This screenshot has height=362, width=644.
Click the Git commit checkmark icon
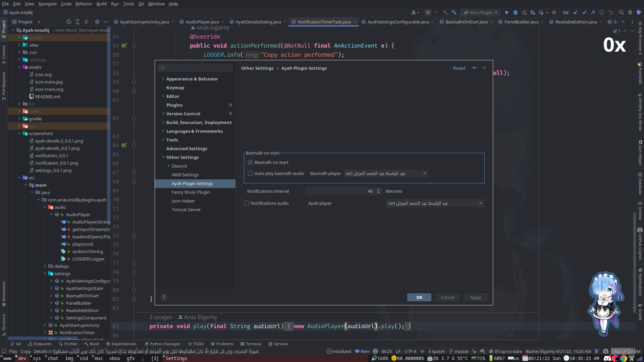point(584,12)
